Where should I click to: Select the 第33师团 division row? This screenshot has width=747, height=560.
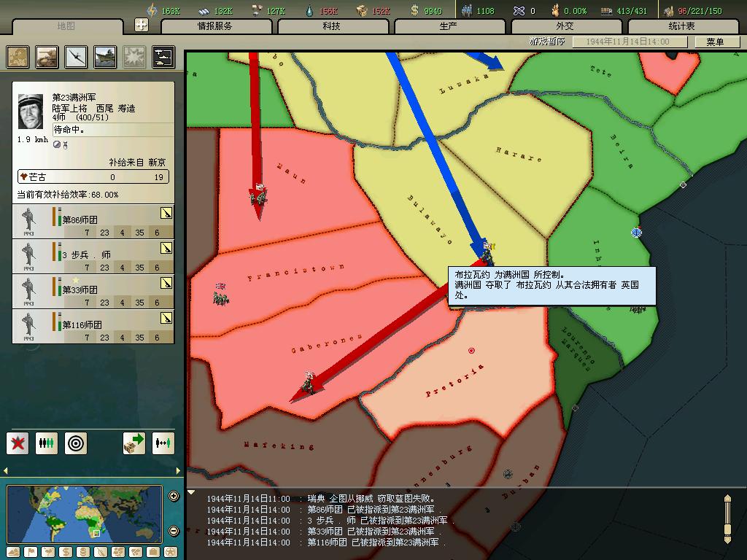[93, 291]
